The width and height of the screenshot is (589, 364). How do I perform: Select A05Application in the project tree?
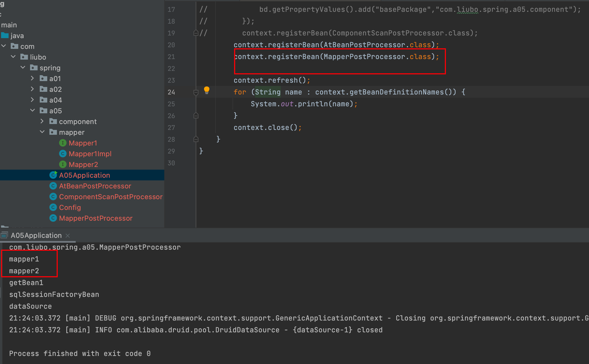pos(85,175)
